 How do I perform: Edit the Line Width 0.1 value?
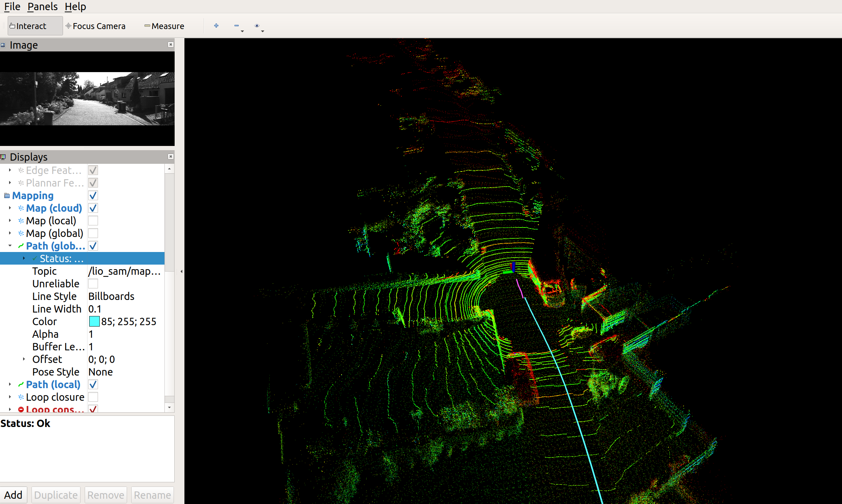126,309
